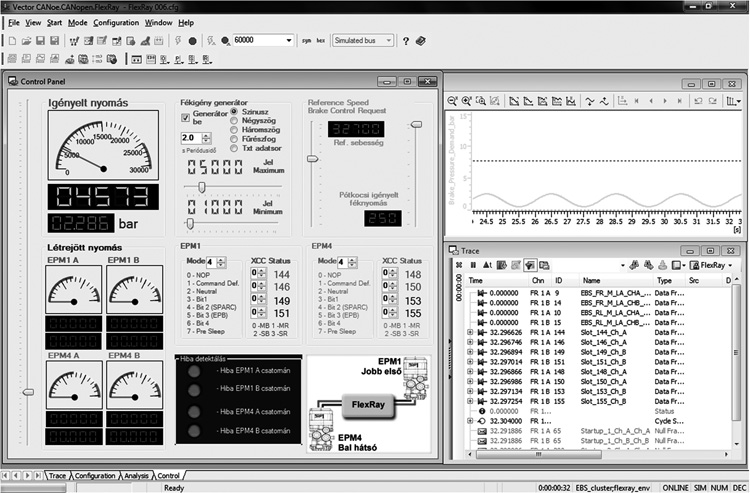
Task: Select the Háromszög waveform radio button
Action: pos(234,130)
